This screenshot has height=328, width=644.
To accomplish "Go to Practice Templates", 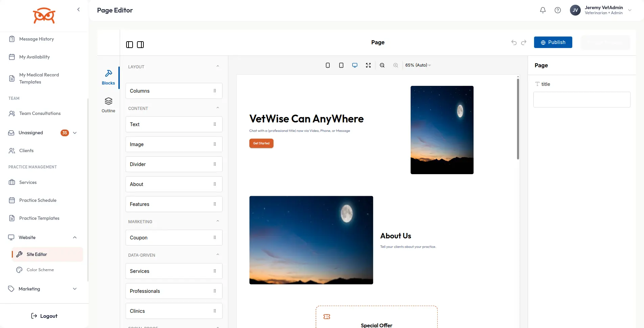I will 39,218.
